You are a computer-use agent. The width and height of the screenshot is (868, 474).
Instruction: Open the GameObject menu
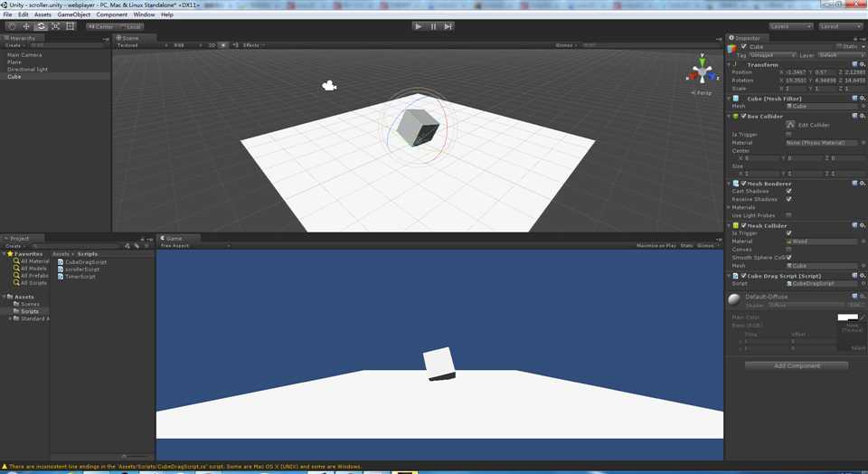click(x=73, y=14)
